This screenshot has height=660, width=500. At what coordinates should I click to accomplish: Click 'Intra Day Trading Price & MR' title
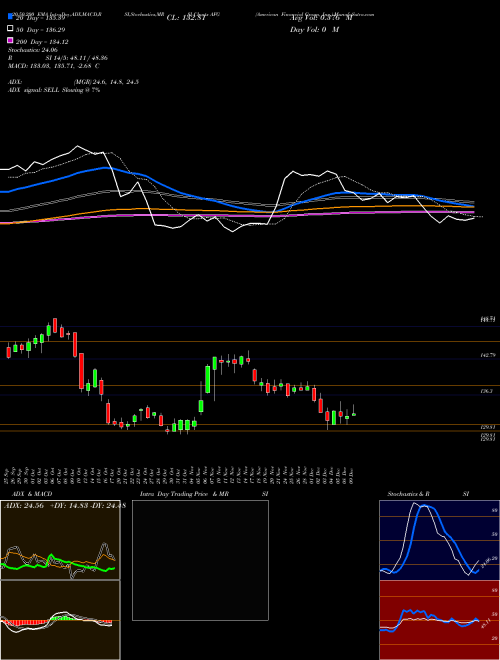(184, 494)
